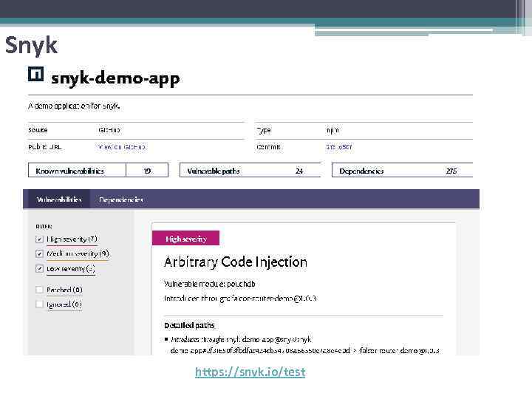Switch to the Dependencies tab
The width and height of the screenshot is (532, 399).
pos(121,199)
